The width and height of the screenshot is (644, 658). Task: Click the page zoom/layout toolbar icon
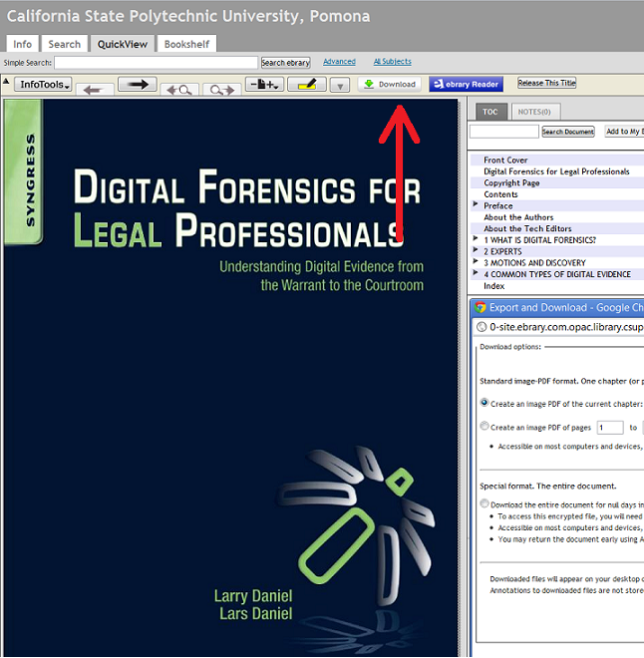tap(264, 85)
